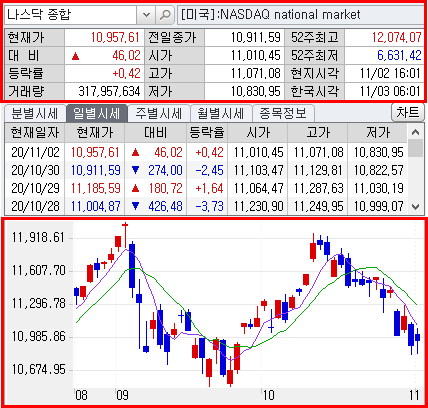
Task: Switch to the 월별시세 tab
Action: pos(221,114)
